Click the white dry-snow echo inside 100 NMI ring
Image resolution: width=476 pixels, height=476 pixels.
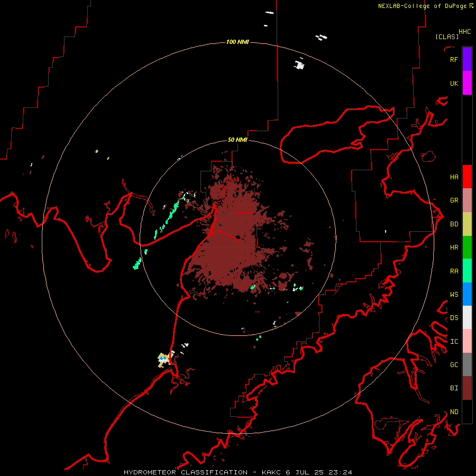click(299, 65)
